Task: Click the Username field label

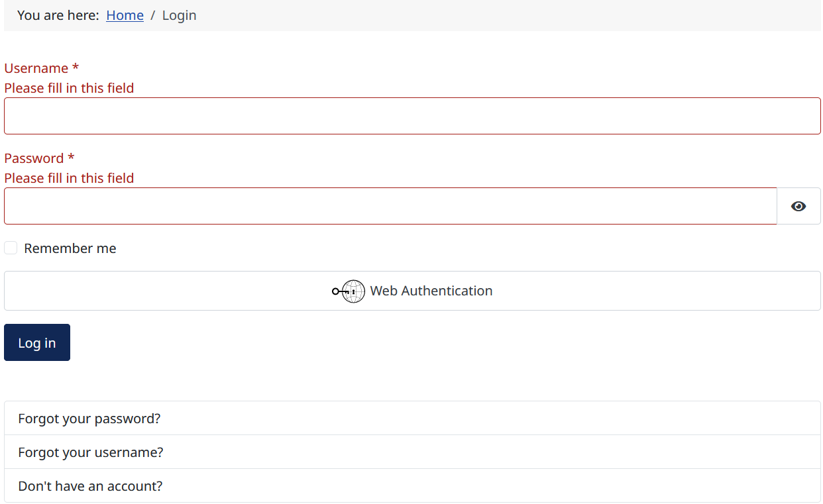Action: pos(36,68)
